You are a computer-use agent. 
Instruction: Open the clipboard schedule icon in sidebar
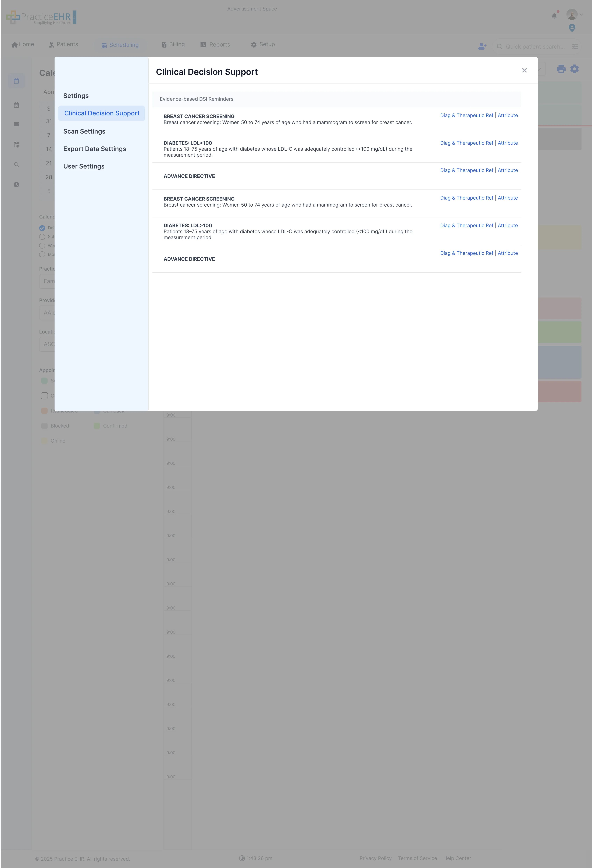tap(16, 145)
